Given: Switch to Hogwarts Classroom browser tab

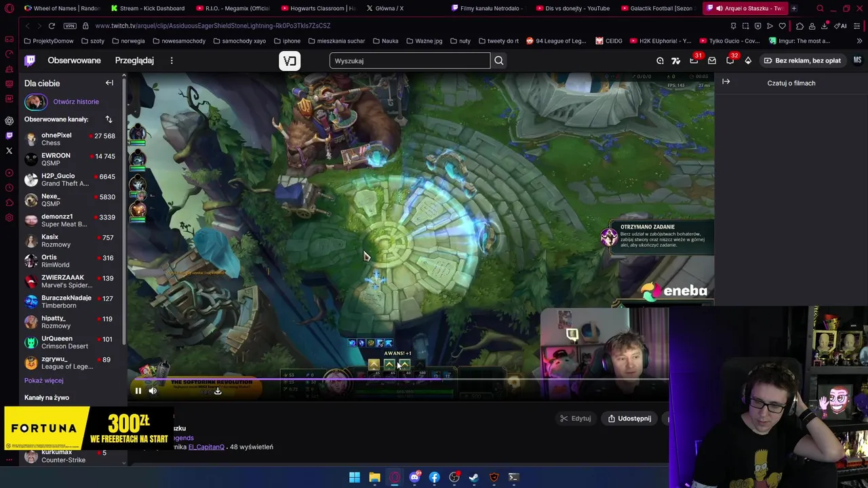Looking at the screenshot, I should tap(318, 8).
